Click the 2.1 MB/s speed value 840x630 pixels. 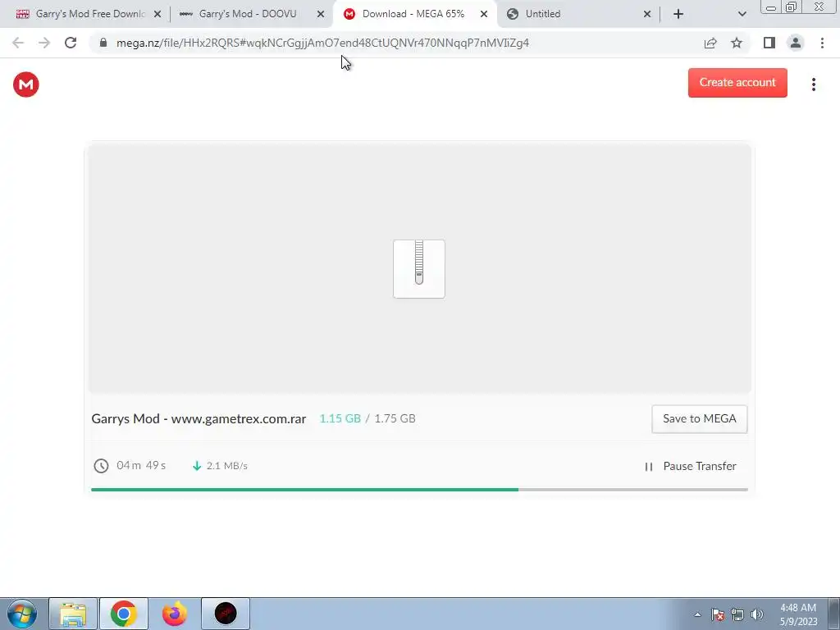pyautogui.click(x=227, y=466)
